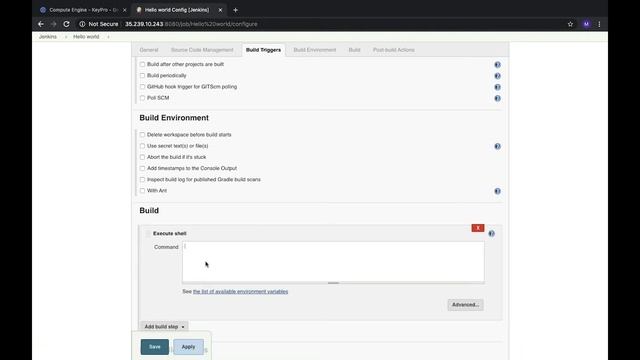Image resolution: width=640 pixels, height=360 pixels.
Task: Open the browser three-dot menu
Action: 599,24
